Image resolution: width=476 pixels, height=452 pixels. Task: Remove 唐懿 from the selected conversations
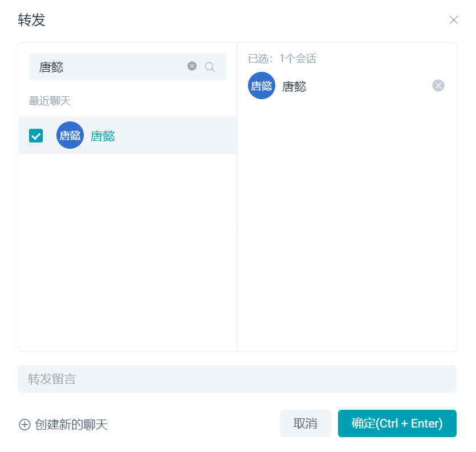click(438, 85)
